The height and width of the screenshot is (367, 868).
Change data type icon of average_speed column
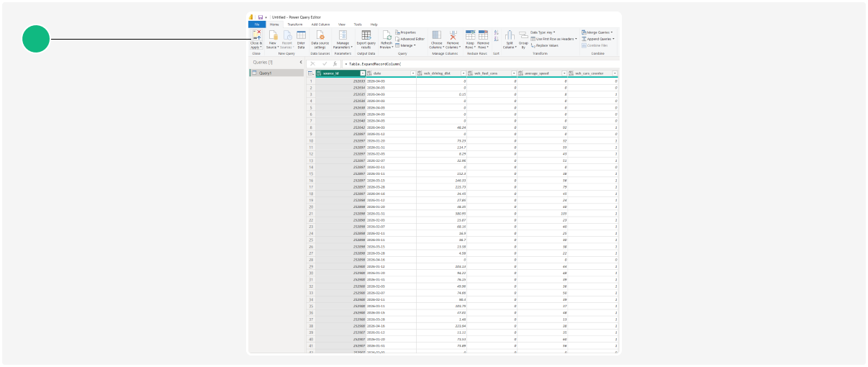tap(520, 73)
